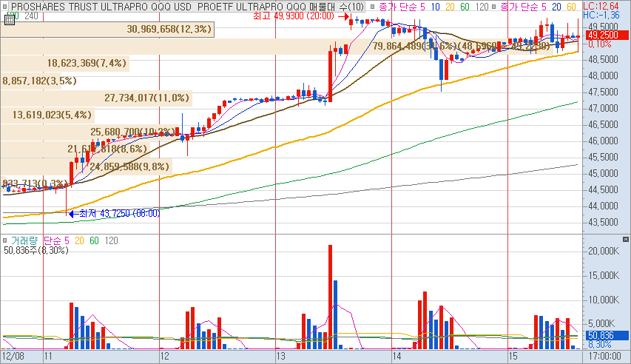Click the high marker 최고 49.9300 (20:00)
Viewport: 631px width, 364px height.
(x=294, y=16)
